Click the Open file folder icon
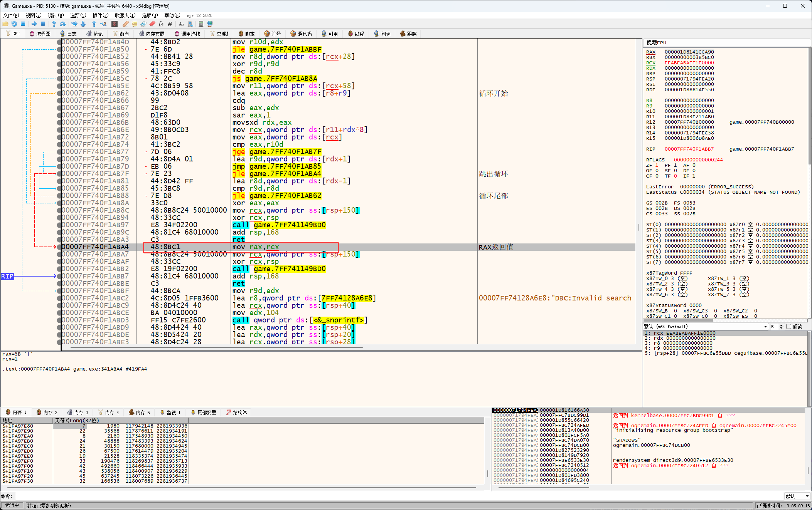 click(x=5, y=24)
